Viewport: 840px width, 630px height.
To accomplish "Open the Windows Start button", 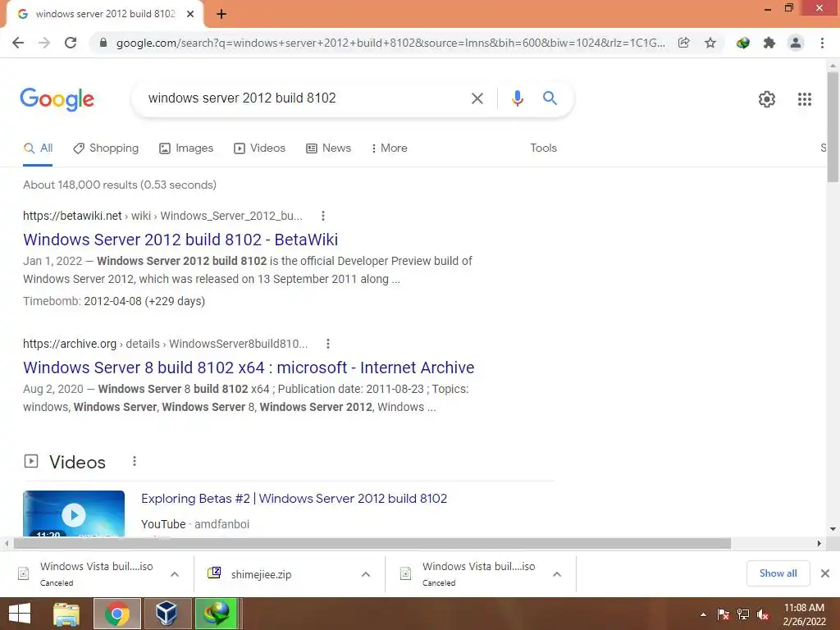I will pos(20,614).
